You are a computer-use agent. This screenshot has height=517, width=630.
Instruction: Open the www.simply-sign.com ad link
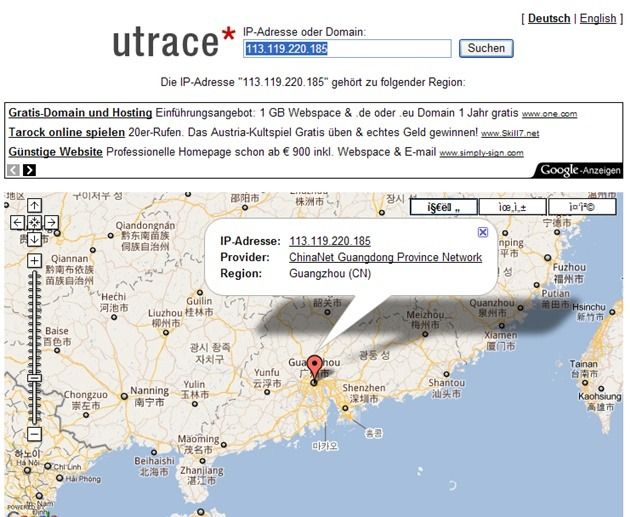coord(481,153)
